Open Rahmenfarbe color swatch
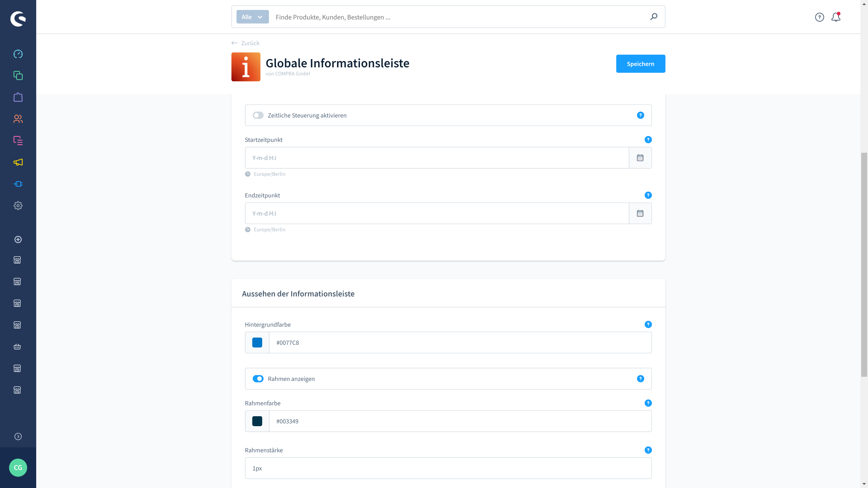The image size is (868, 488). 257,421
